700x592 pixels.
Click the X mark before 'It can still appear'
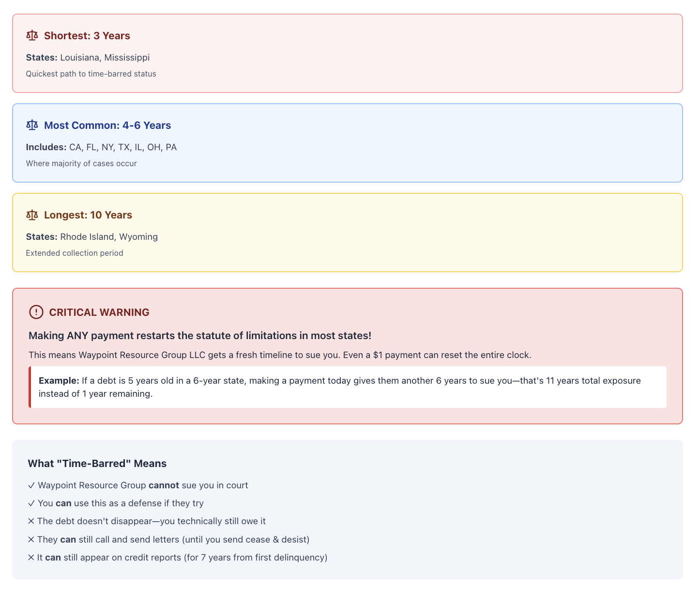coord(31,558)
